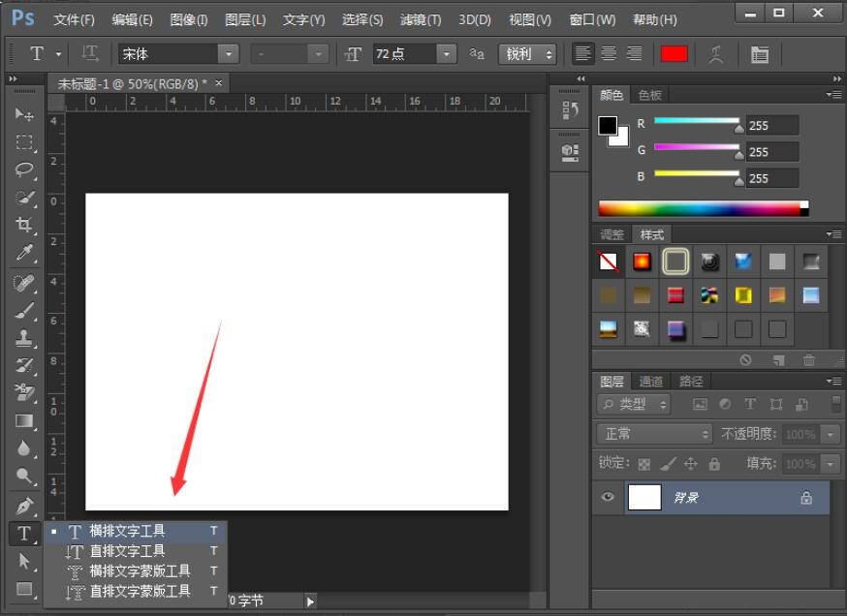The width and height of the screenshot is (847, 616).
Task: Open the character and paragraph panel icon
Action: point(760,54)
